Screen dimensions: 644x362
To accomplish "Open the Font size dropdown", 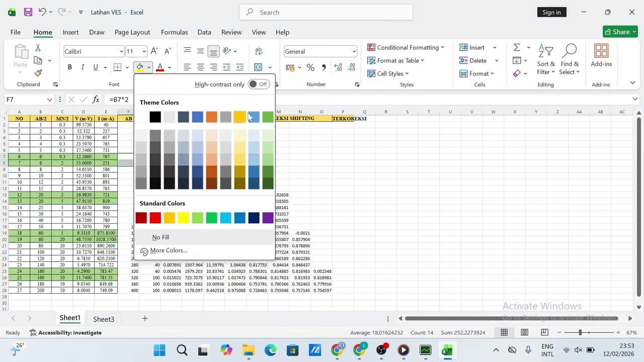I will (144, 51).
